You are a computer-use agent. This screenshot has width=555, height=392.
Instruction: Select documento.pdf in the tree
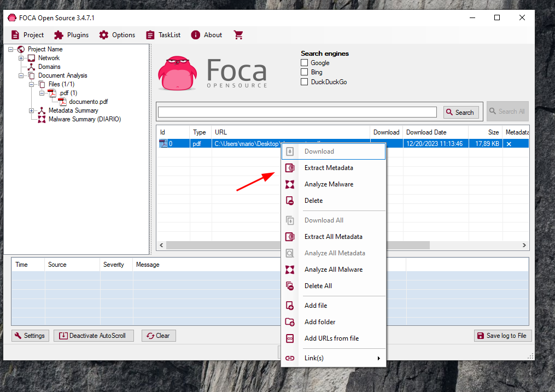88,102
